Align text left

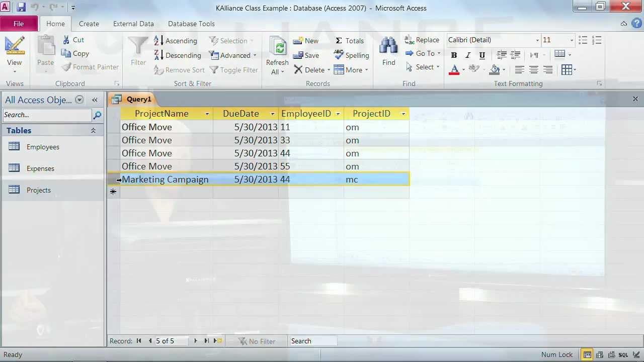[520, 70]
